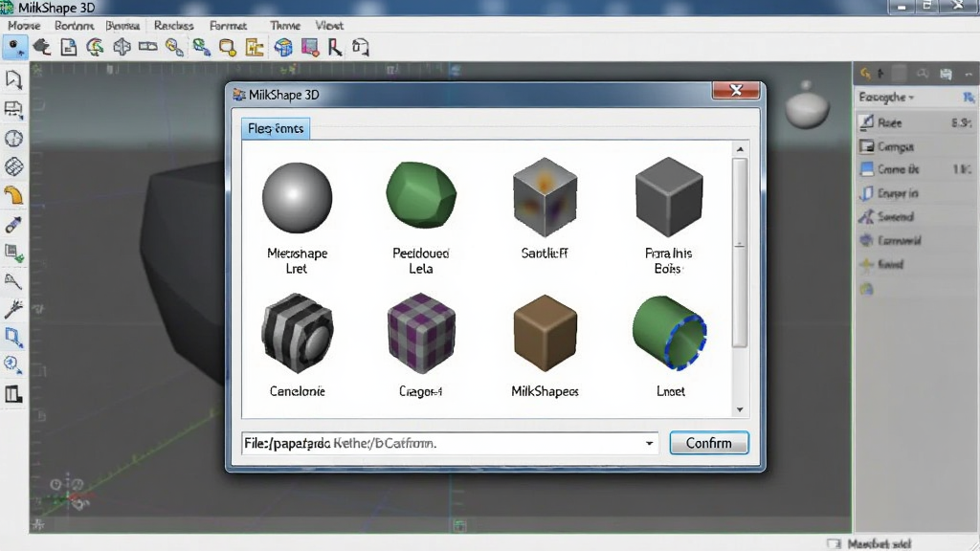Viewport: 980px width, 551px height.
Task: Click the blue rectangle-select tool in left sidebar
Action: coord(13,338)
